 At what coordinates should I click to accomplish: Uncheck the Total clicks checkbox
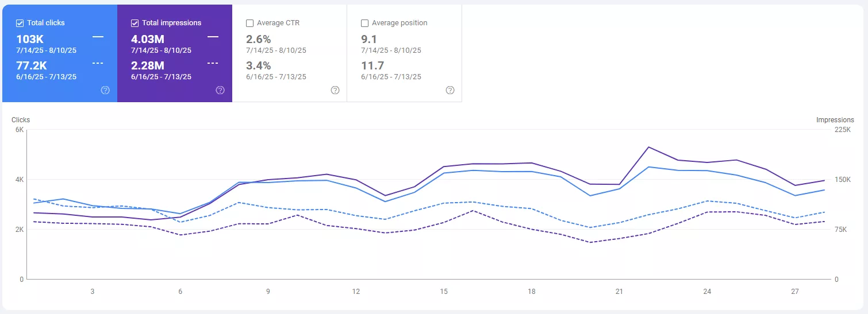pyautogui.click(x=20, y=23)
